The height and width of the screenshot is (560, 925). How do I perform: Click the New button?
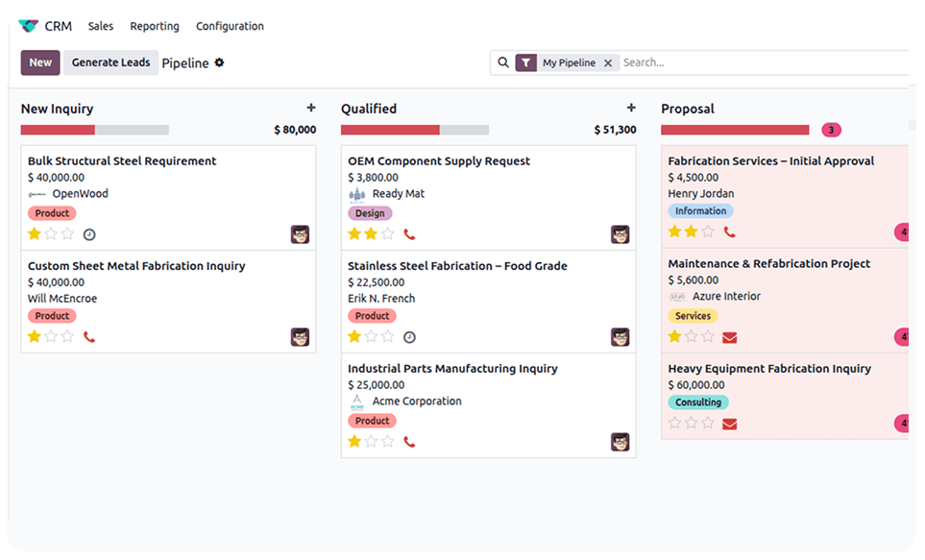click(x=40, y=62)
